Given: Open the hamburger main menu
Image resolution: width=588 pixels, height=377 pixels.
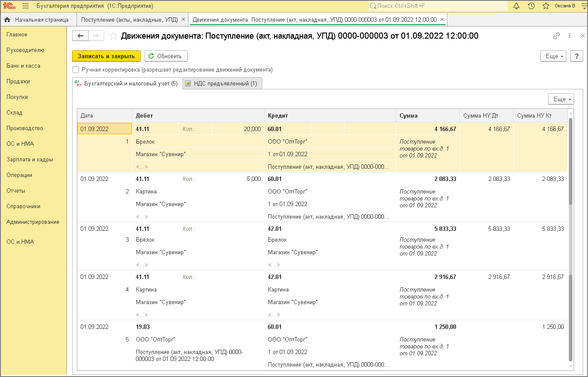Looking at the screenshot, I should [x=25, y=6].
